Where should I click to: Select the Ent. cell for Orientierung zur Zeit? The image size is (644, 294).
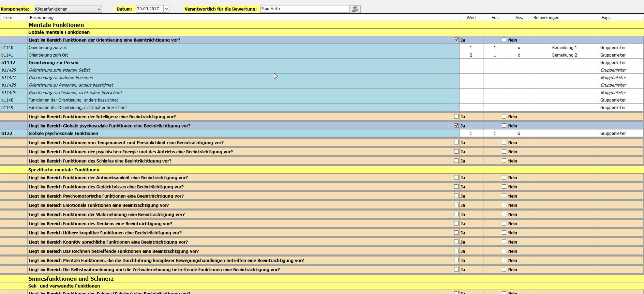495,48
